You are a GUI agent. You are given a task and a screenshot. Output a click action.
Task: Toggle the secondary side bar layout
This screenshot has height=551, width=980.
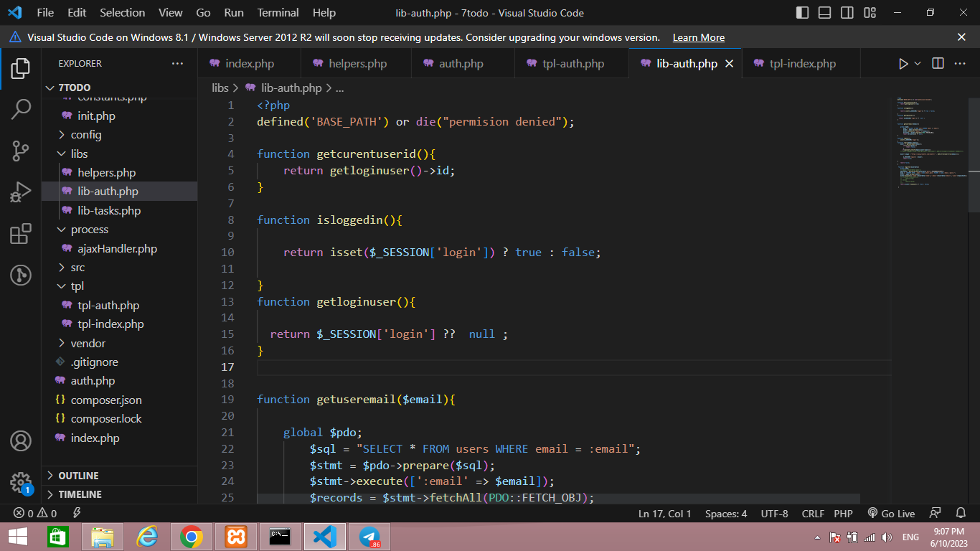[847, 13]
